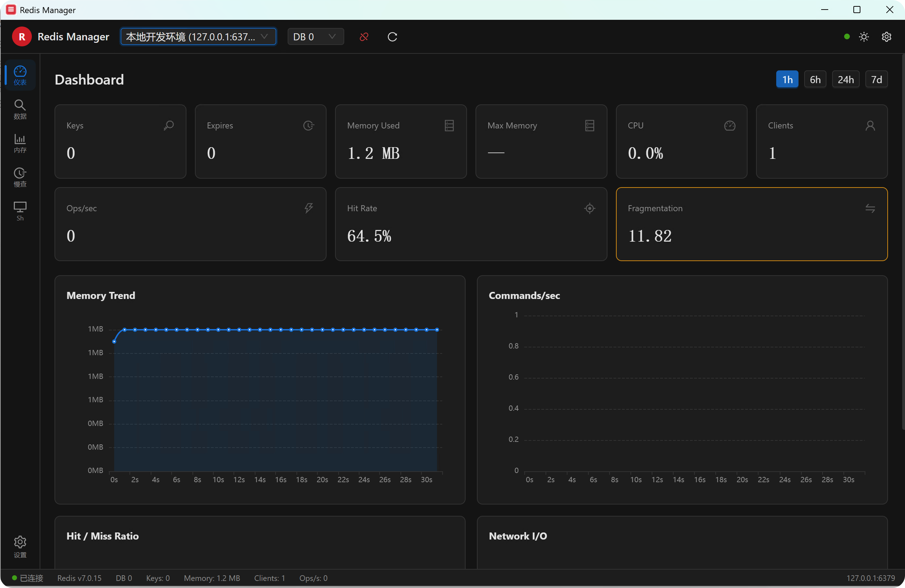Click the Network I/O panel title
Viewport: 905px width, 588px height.
pos(518,536)
